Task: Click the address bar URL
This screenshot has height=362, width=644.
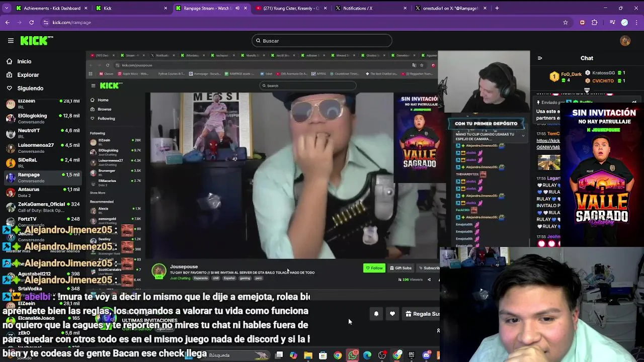Action: pos(71,22)
